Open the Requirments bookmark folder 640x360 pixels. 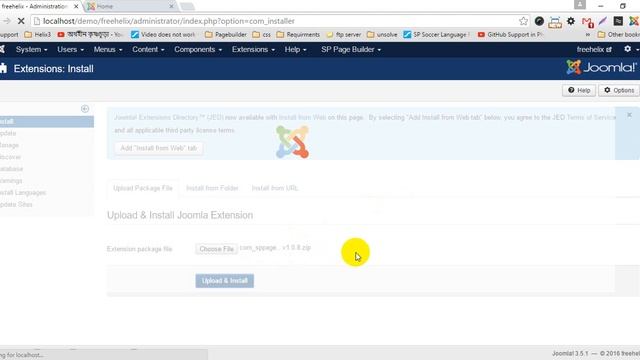[298, 35]
